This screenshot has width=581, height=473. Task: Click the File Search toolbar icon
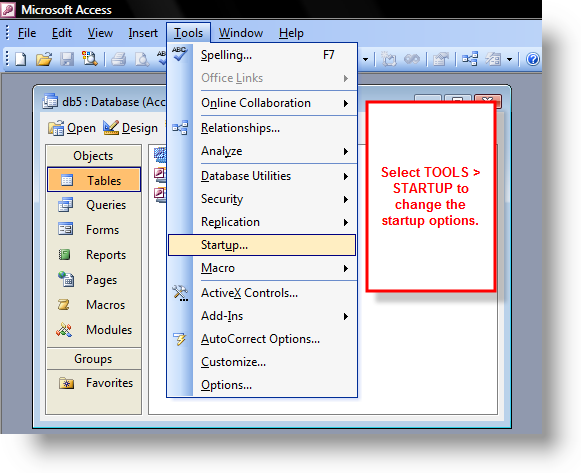point(89,59)
